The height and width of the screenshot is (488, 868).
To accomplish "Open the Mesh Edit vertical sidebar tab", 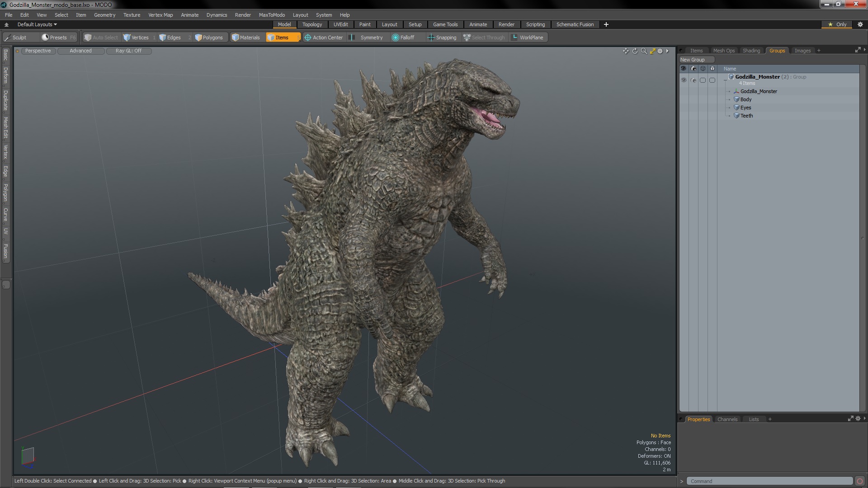I will click(5, 128).
